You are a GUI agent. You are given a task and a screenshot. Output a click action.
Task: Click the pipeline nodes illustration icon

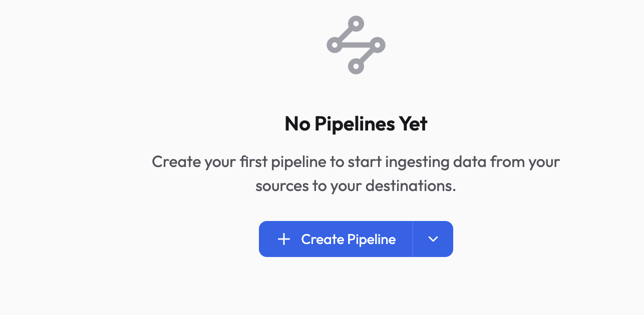(x=356, y=45)
